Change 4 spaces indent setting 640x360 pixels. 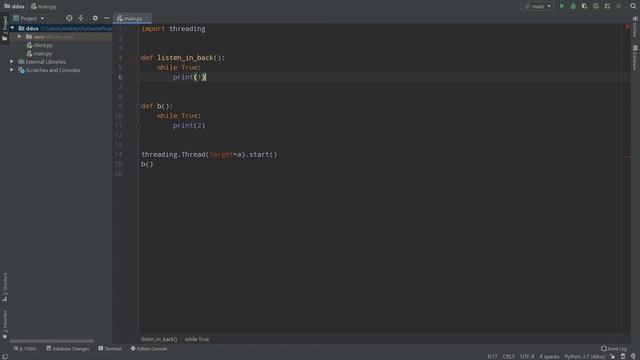pyautogui.click(x=549, y=356)
